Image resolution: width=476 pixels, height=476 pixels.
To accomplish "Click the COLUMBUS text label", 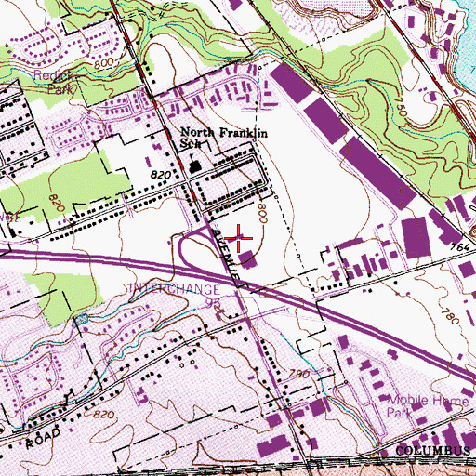I will coord(432,450).
